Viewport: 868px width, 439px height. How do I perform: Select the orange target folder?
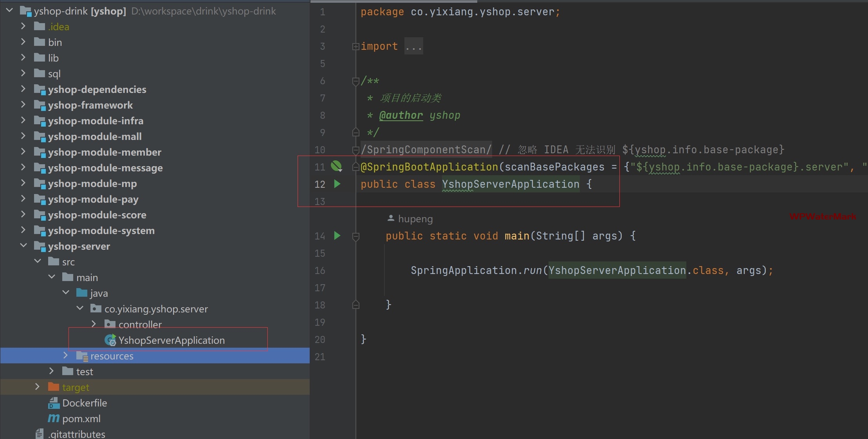click(75, 387)
